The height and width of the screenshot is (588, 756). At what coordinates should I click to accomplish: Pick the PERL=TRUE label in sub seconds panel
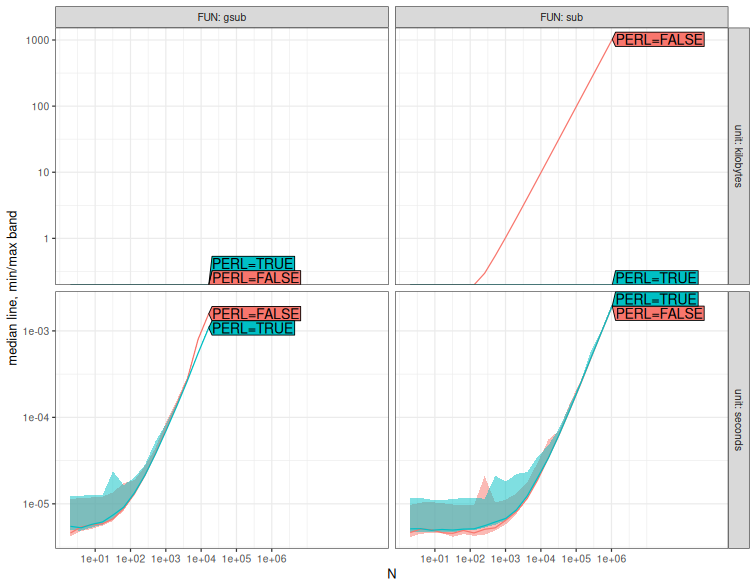click(656, 300)
